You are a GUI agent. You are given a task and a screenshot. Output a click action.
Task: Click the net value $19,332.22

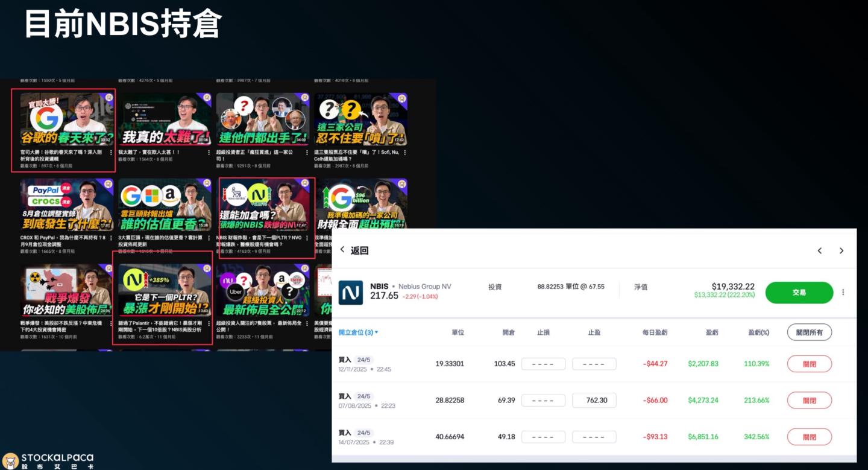[x=733, y=287]
